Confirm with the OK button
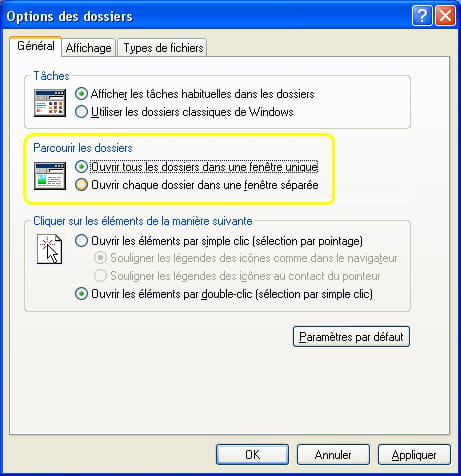This screenshot has height=476, width=461. (x=252, y=455)
